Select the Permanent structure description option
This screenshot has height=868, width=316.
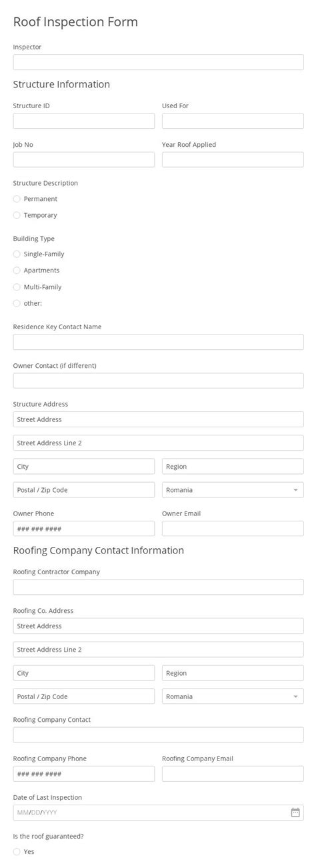(x=17, y=199)
